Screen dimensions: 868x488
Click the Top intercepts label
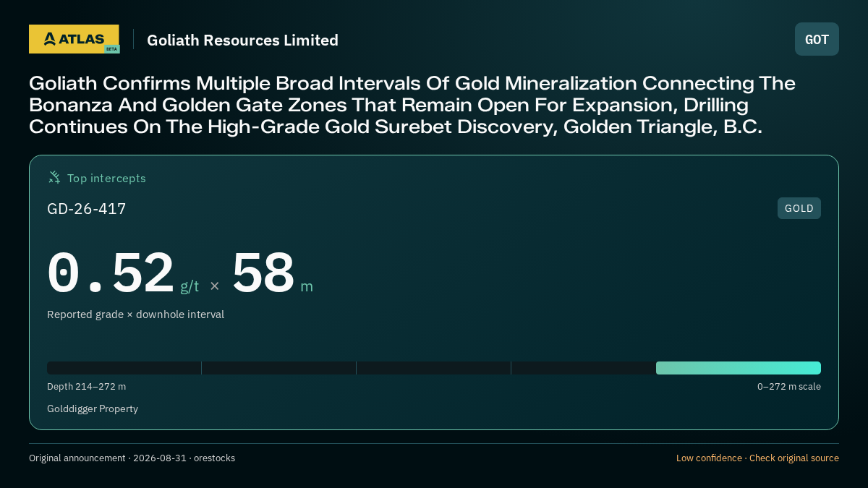coord(106,178)
